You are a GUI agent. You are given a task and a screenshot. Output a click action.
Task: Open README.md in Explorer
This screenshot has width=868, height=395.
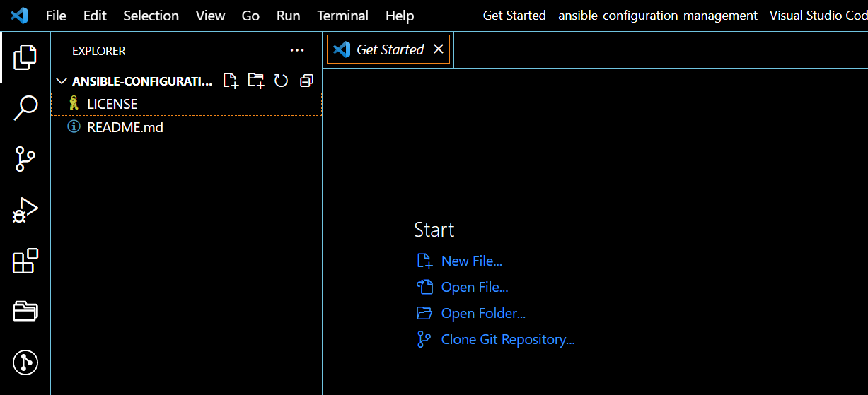(186, 127)
